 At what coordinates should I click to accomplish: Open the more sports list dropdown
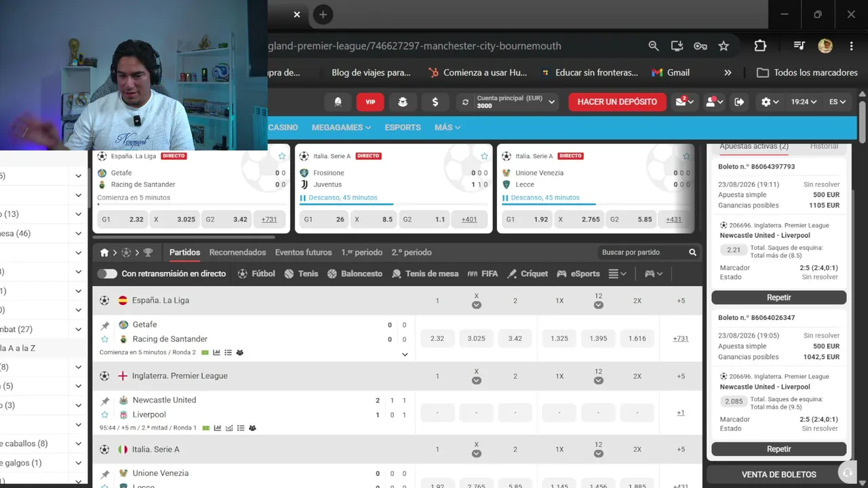(617, 274)
